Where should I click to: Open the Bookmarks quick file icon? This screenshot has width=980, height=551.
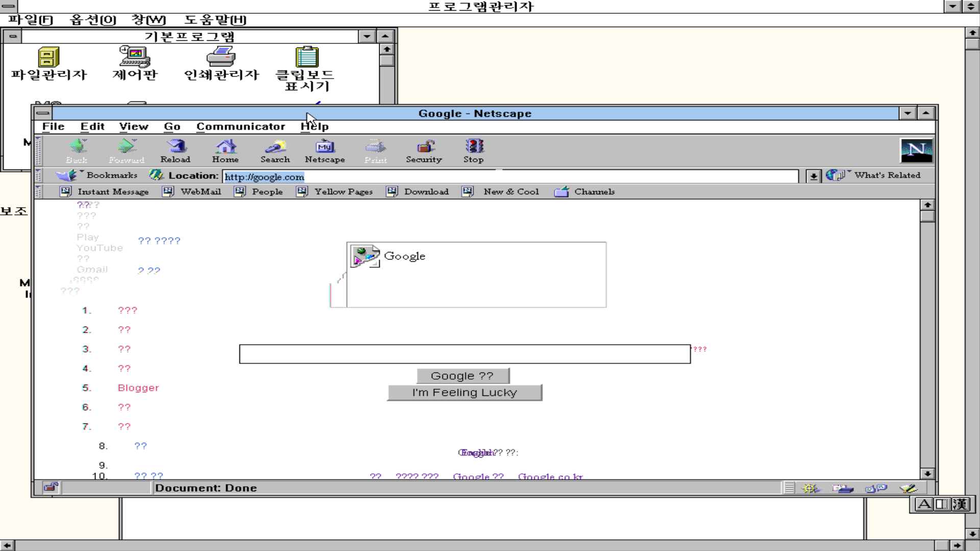click(x=66, y=176)
